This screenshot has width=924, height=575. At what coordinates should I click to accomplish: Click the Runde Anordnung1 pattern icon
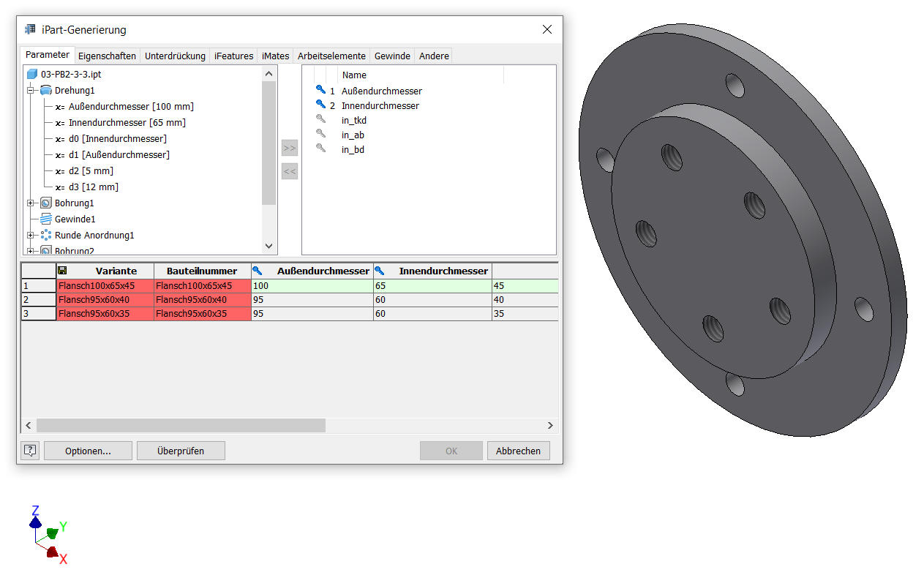[x=45, y=235]
